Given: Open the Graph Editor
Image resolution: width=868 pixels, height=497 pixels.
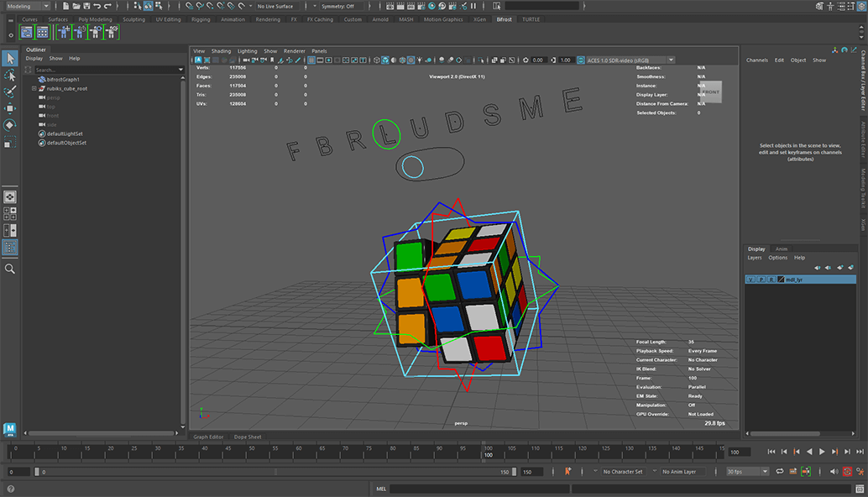Looking at the screenshot, I should tap(208, 437).
